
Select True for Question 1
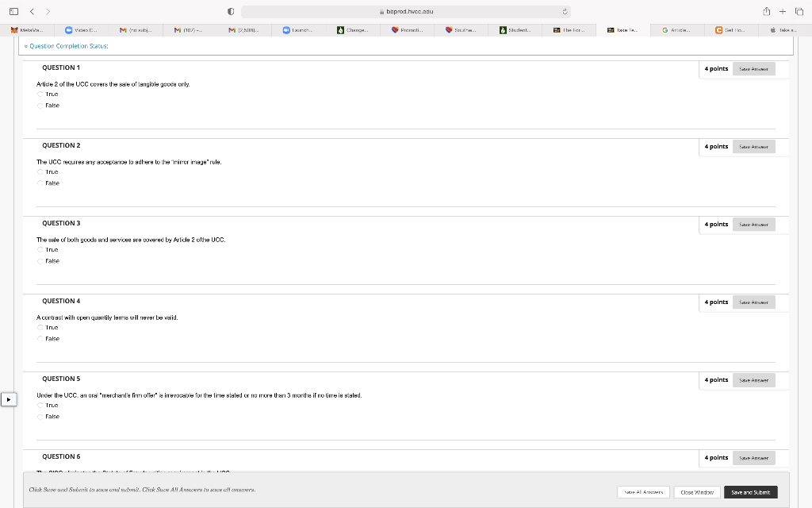click(x=40, y=94)
